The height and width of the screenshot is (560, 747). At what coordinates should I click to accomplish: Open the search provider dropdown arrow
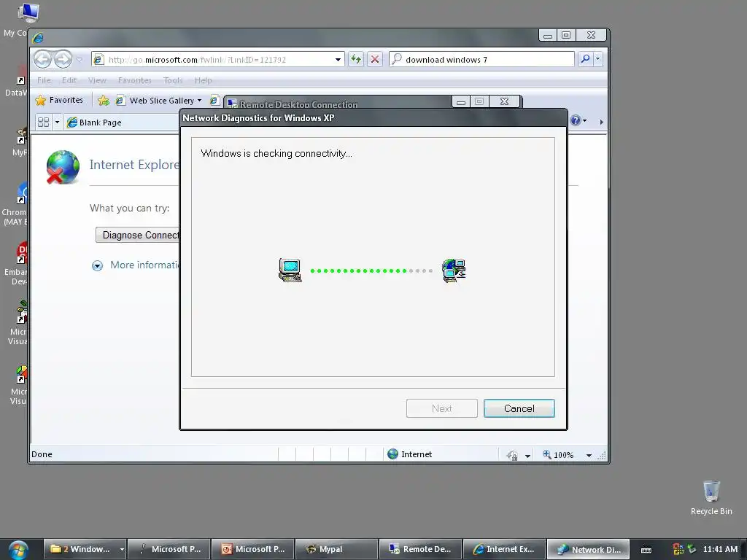598,59
